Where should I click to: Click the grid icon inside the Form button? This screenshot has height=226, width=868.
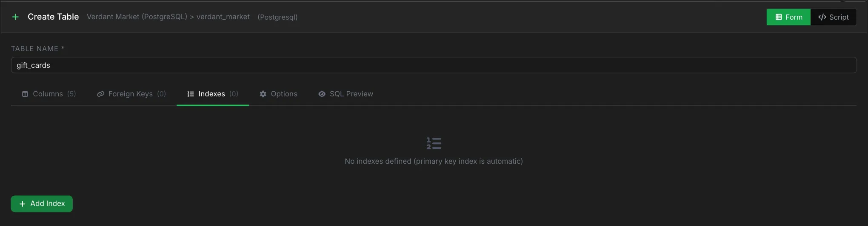click(779, 17)
